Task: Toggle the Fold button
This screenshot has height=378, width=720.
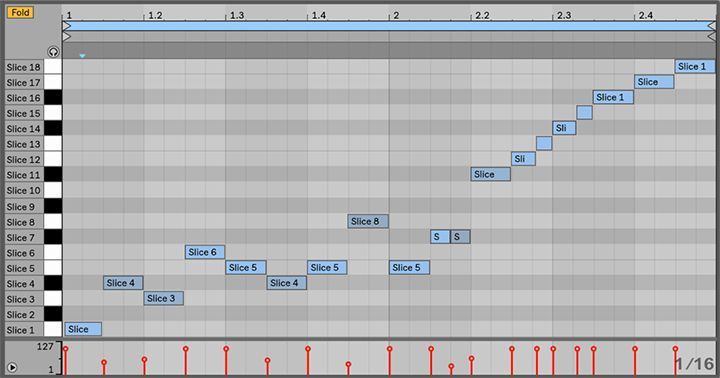Action: tap(20, 12)
